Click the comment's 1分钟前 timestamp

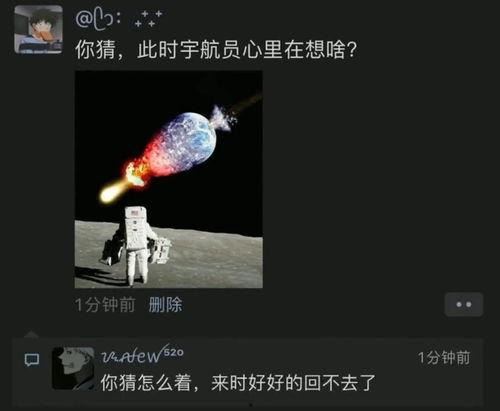(x=444, y=358)
